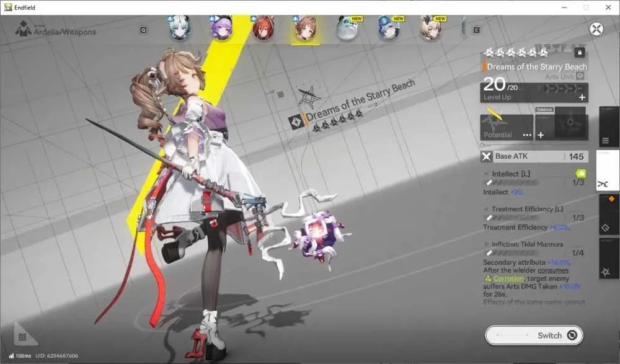Viewport: 620px width, 364px height.
Task: Click the Treatment Efficiency 1/3 rank counter
Action: [578, 218]
